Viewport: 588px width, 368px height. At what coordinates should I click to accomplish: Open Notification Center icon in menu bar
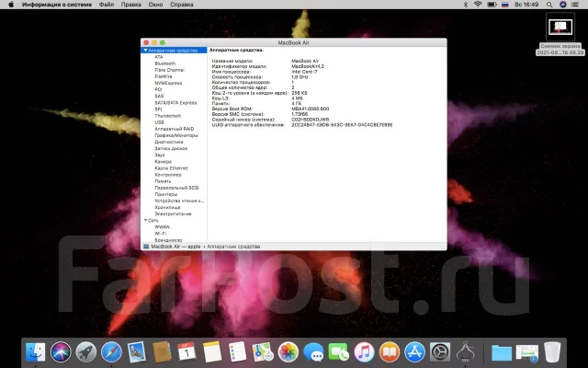[x=576, y=5]
